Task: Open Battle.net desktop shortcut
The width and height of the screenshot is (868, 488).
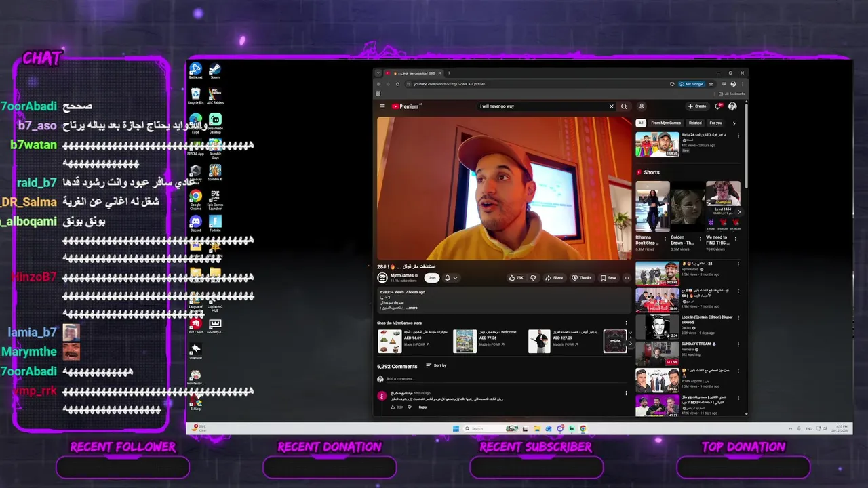Action: click(195, 70)
